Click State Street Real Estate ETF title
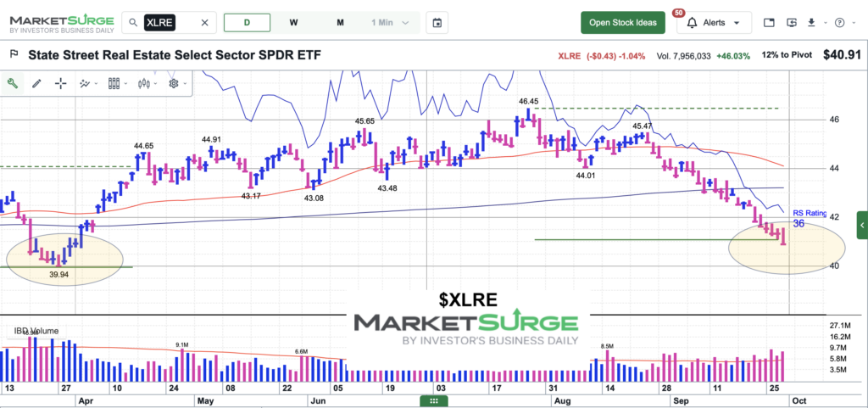868x408 pixels. pyautogui.click(x=175, y=55)
